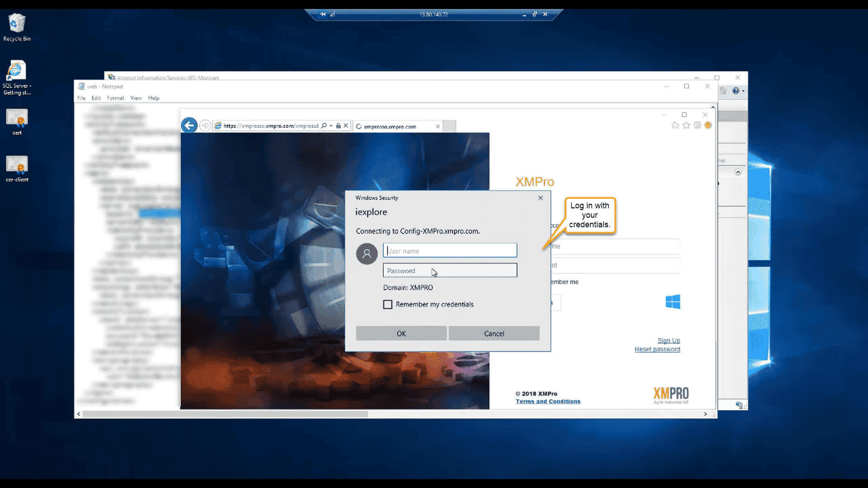868x488 pixels.
Task: Open address bar search dropdown arrow
Action: pyautogui.click(x=331, y=126)
